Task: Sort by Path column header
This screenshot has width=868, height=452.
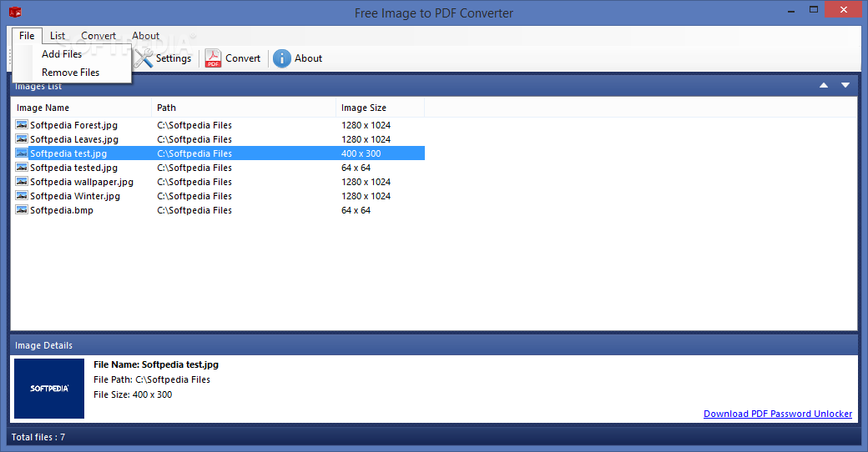Action: 244,108
